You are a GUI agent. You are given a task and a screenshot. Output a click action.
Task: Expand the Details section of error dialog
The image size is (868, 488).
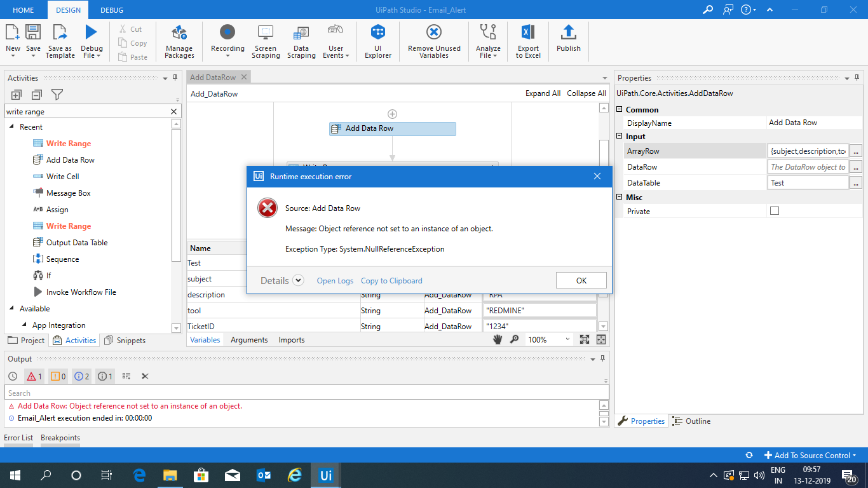pyautogui.click(x=298, y=280)
